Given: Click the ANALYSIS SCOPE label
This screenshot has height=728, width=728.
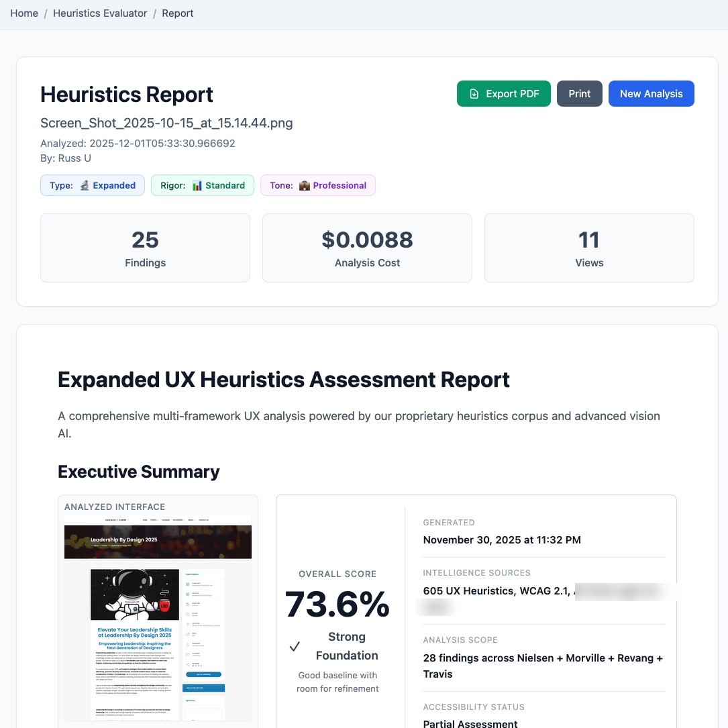Looking at the screenshot, I should click(460, 640).
